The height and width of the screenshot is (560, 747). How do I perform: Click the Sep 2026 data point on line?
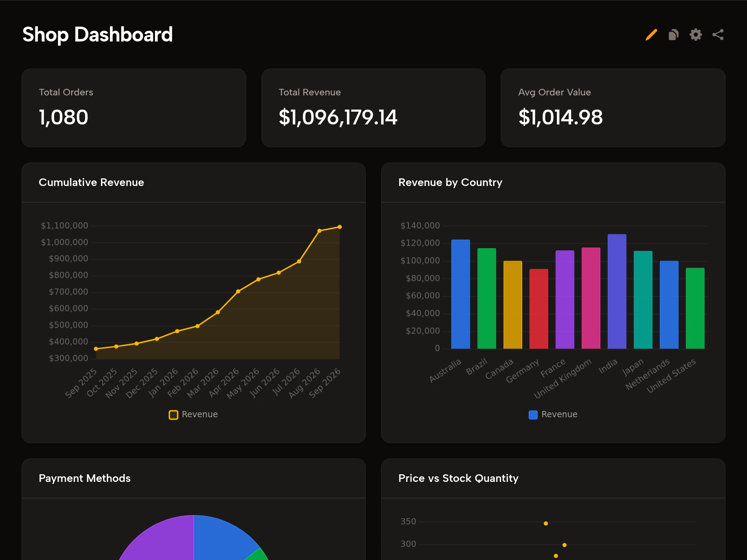(x=340, y=227)
